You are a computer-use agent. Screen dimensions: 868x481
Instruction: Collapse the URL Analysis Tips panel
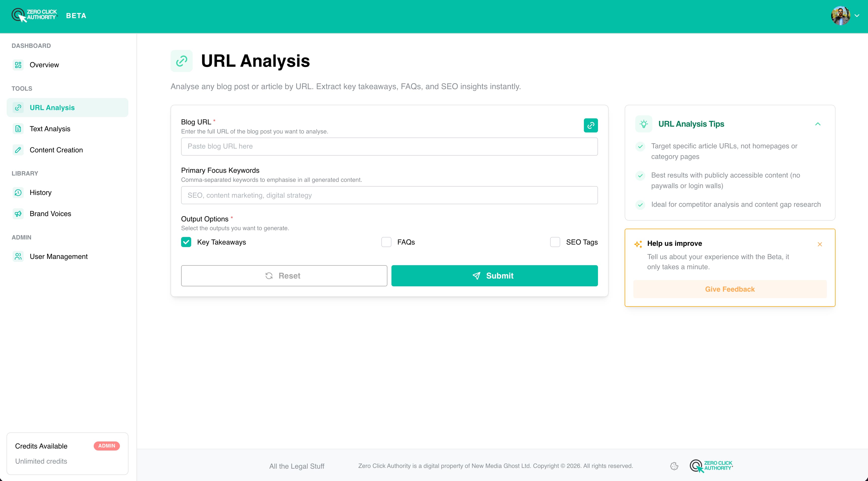tap(818, 124)
